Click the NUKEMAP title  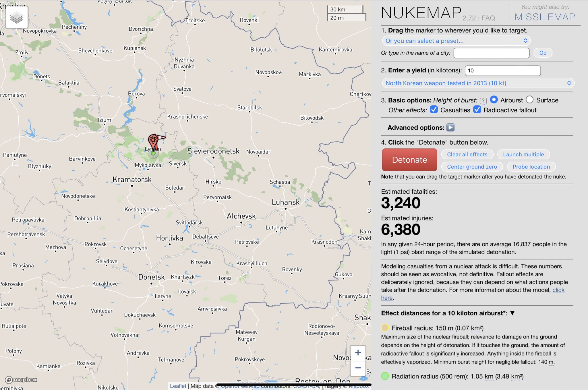point(421,13)
